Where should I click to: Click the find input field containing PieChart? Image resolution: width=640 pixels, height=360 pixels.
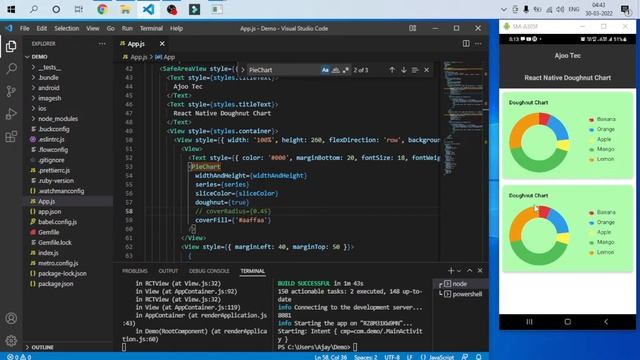(283, 70)
